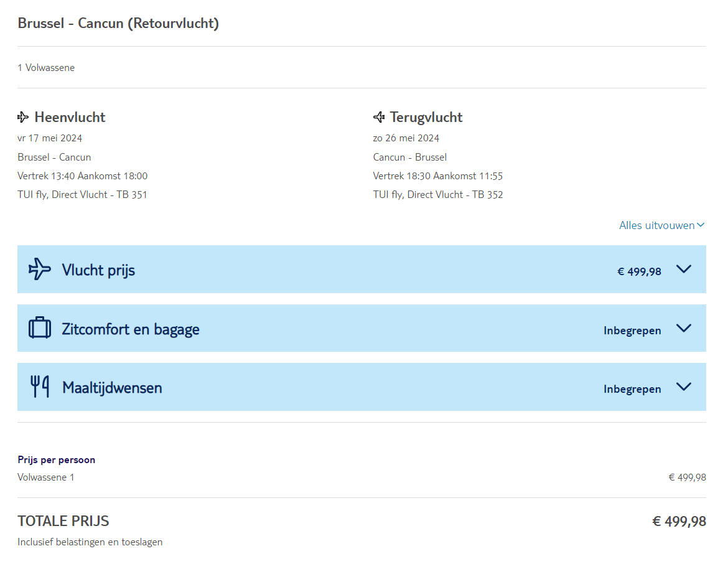The width and height of the screenshot is (728, 564).
Task: Select the Zitcomfort en bagage heading
Action: click(131, 329)
